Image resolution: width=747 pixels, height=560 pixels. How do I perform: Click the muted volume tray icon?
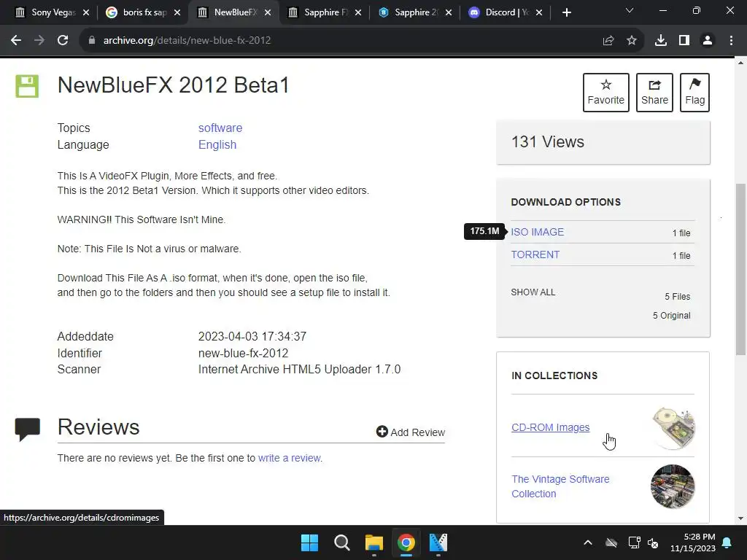tap(653, 542)
